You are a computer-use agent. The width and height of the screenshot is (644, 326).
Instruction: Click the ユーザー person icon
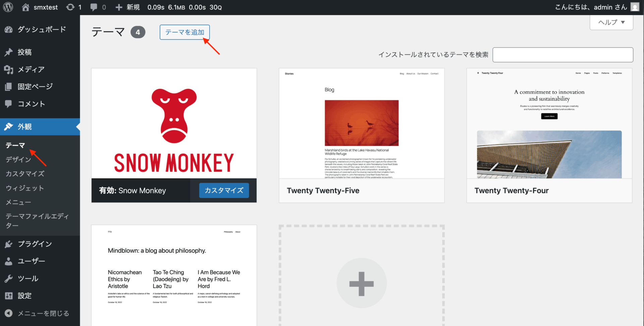[x=9, y=261]
